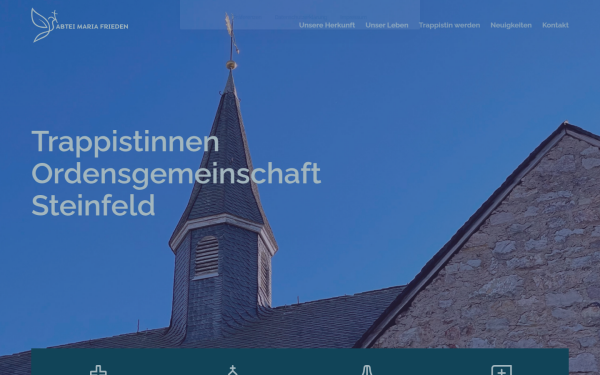Open the Unsere Herkunft menu item

tap(327, 25)
